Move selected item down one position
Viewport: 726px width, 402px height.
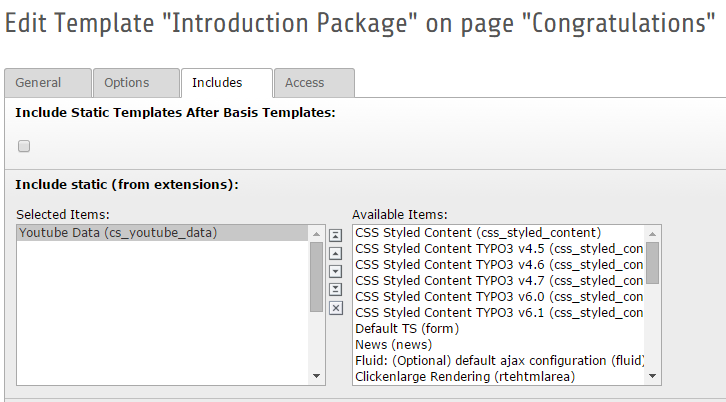336,271
